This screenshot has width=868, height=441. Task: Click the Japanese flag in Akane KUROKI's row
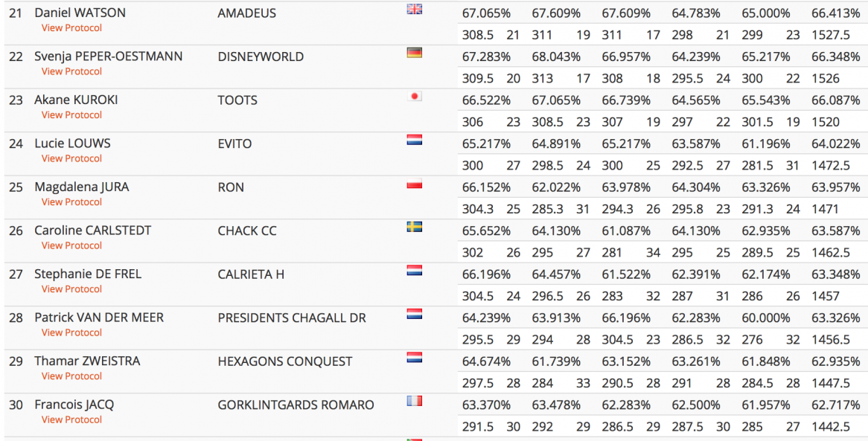415,97
